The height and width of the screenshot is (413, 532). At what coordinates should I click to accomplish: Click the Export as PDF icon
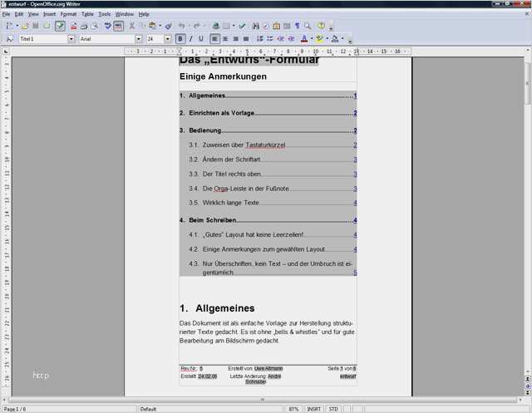coord(73,26)
